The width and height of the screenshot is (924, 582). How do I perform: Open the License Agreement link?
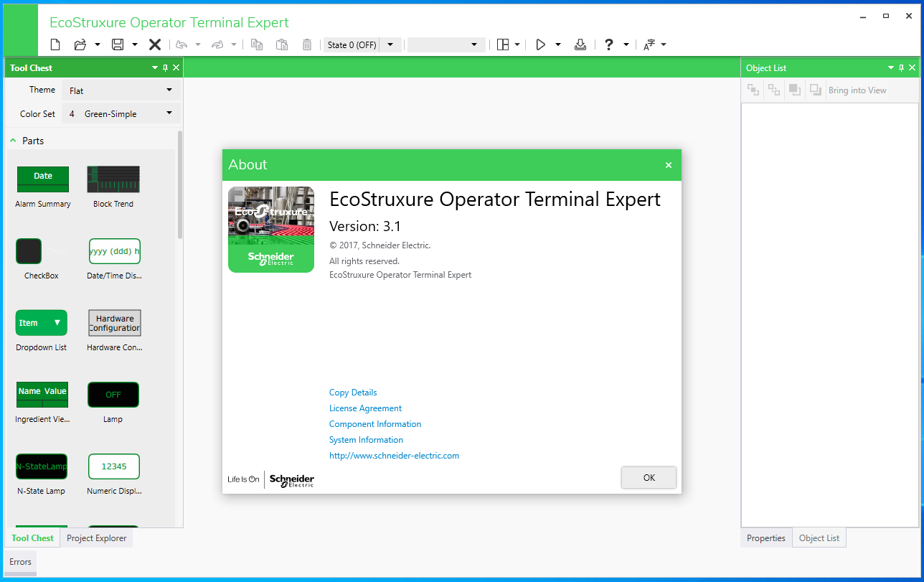pyautogui.click(x=365, y=408)
